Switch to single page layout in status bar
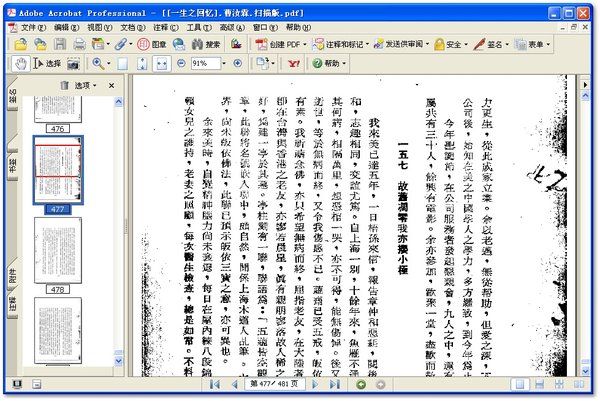Viewport: 600px width, 401px height. tap(520, 385)
